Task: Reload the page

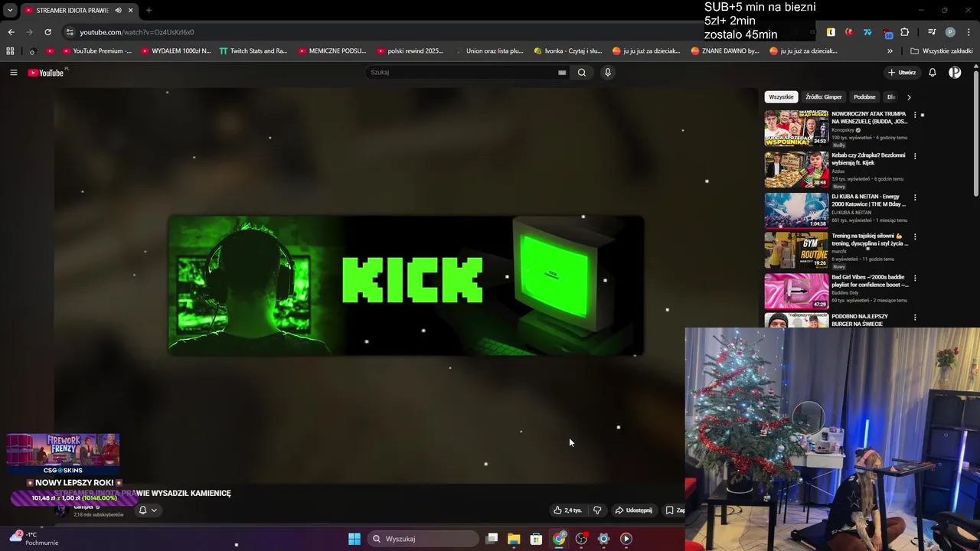Action: click(x=47, y=32)
